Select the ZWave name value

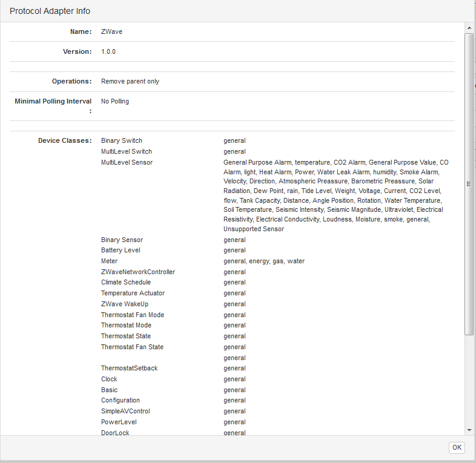click(x=111, y=31)
